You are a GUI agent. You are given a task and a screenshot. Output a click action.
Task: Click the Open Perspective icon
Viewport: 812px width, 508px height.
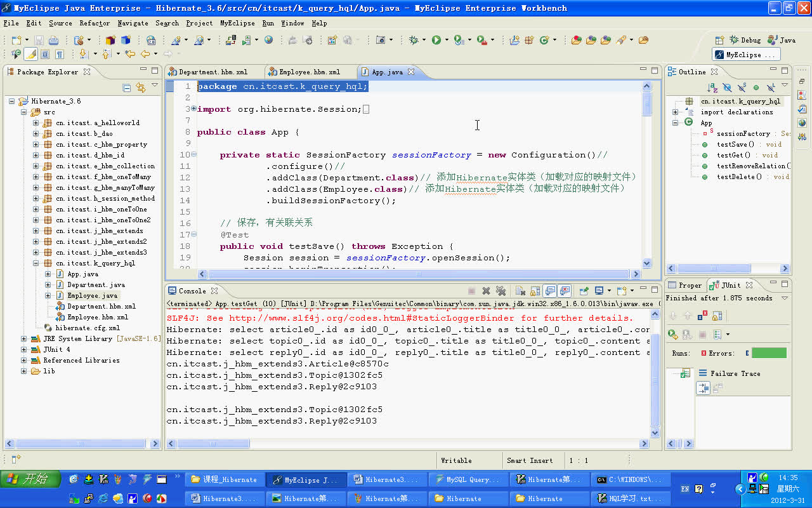(x=719, y=40)
